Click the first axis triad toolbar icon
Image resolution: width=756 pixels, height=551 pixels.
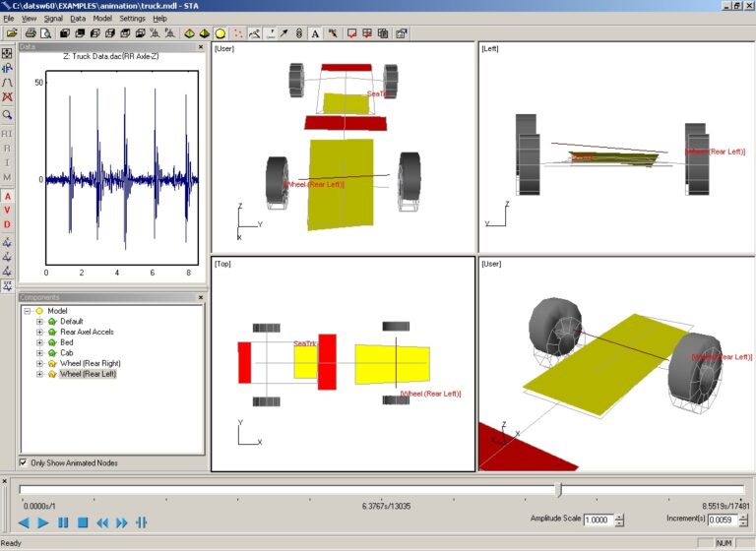pyautogui.click(x=155, y=33)
